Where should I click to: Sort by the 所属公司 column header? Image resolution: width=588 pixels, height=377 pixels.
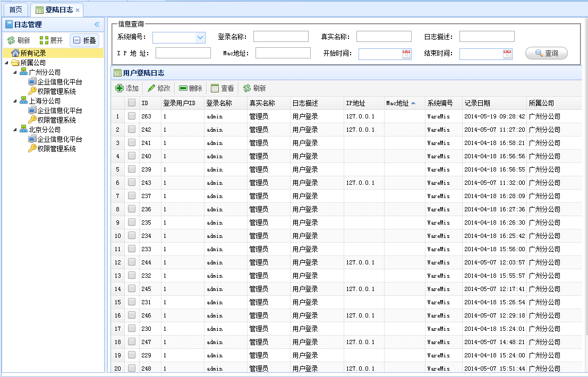(554, 103)
